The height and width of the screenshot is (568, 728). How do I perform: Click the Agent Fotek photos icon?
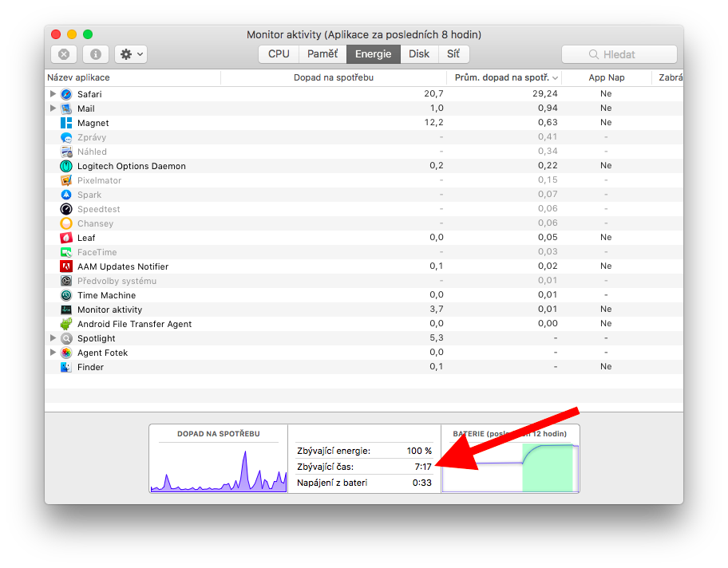[66, 353]
